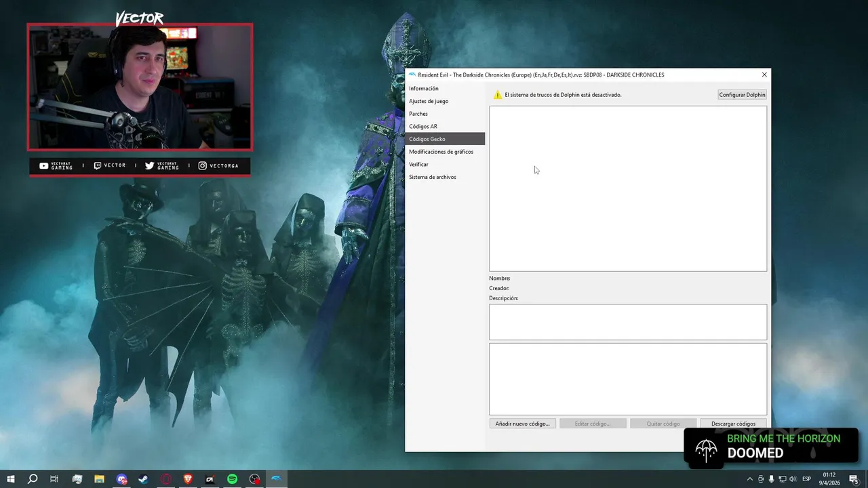Open Spotify from the taskbar
This screenshot has width=868, height=488.
(233, 479)
